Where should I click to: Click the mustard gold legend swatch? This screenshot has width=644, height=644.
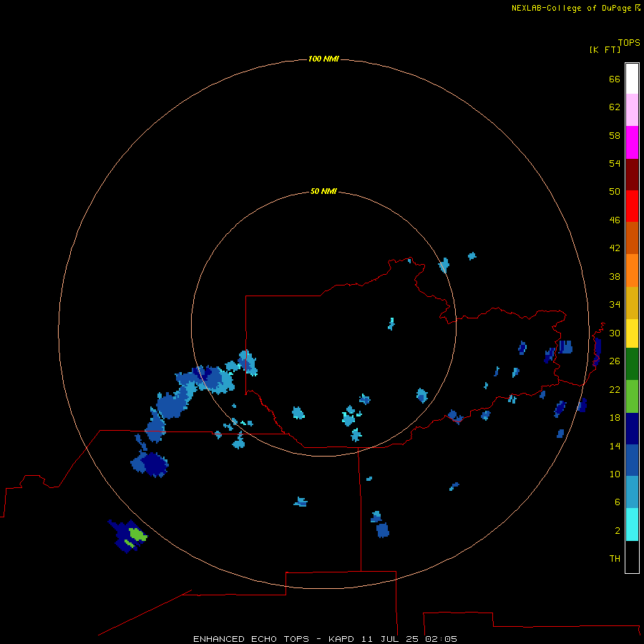632,303
